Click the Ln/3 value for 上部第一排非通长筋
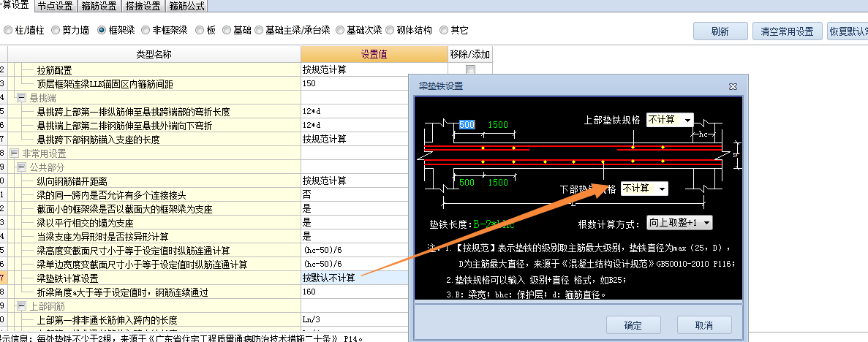This screenshot has height=342, width=868. 311,319
